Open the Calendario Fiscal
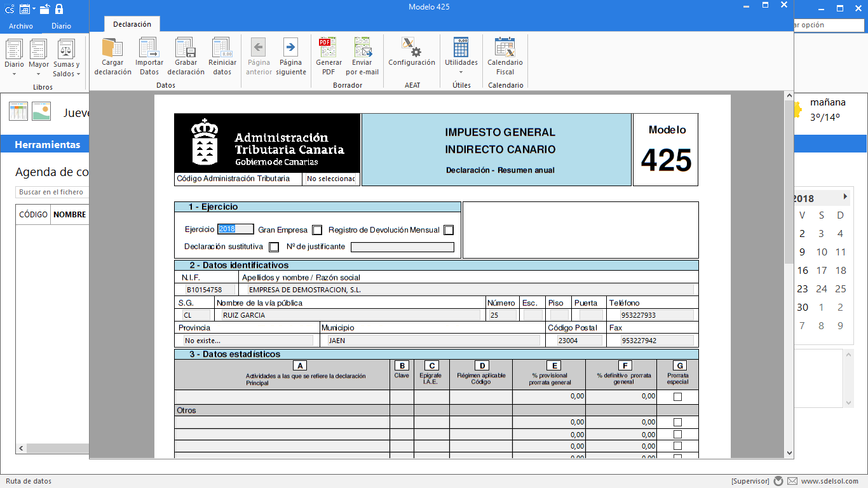The height and width of the screenshot is (488, 868). pos(505,57)
